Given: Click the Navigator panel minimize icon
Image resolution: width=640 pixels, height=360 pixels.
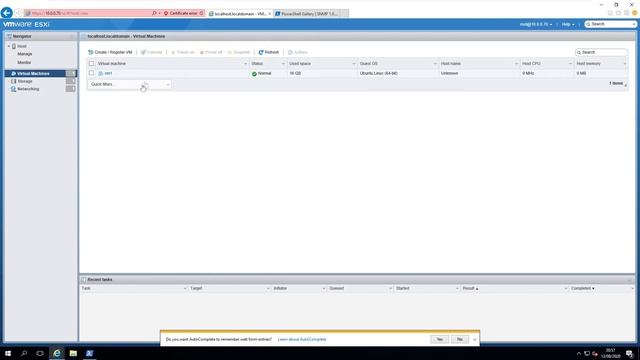Looking at the screenshot, I should pyautogui.click(x=72, y=36).
